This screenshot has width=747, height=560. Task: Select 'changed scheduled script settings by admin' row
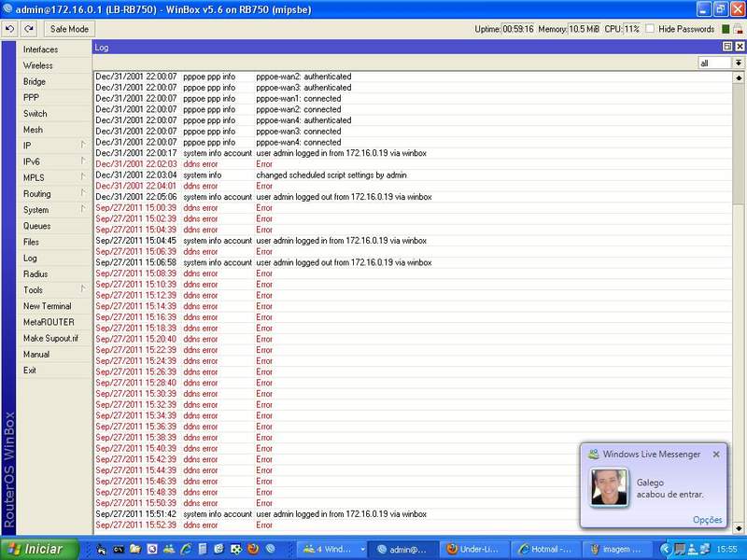tap(413, 175)
